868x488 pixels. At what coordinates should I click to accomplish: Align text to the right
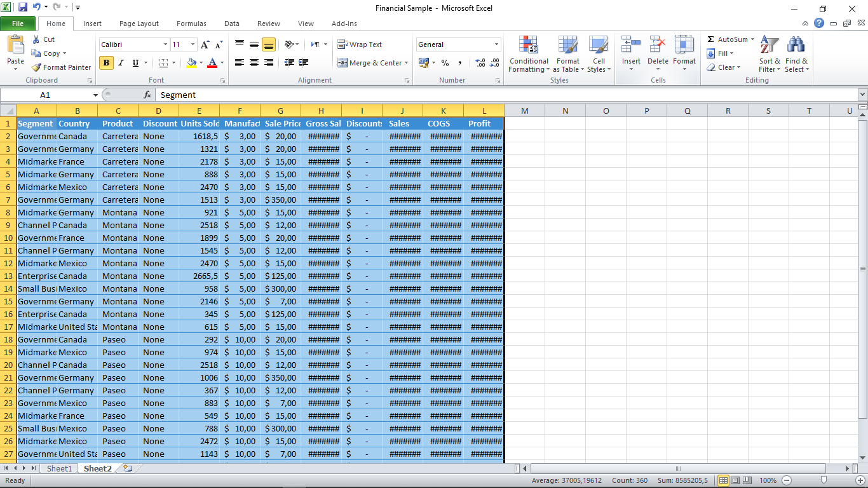click(269, 63)
